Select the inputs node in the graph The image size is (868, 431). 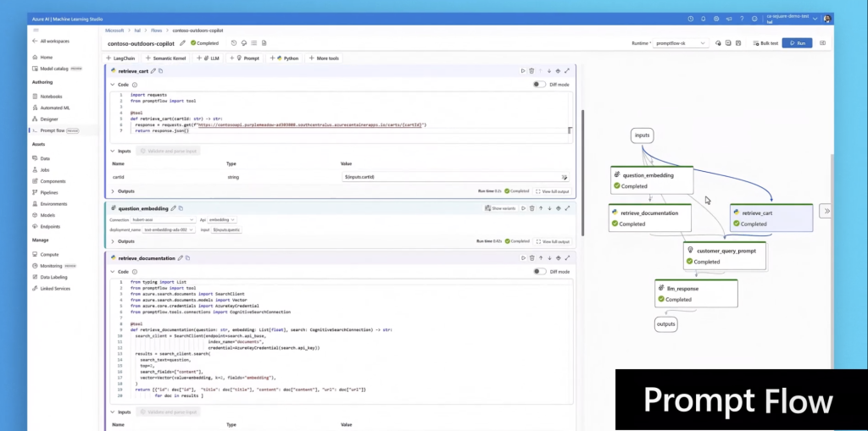(x=643, y=135)
